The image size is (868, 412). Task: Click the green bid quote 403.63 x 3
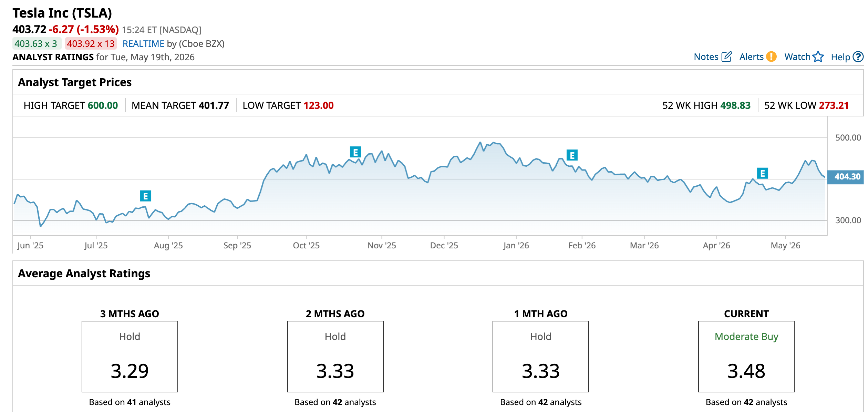pos(37,44)
